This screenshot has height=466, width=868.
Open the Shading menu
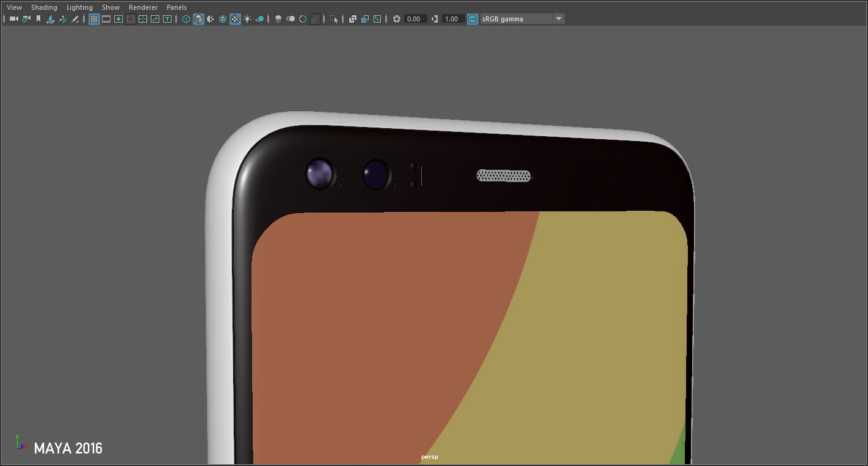point(44,7)
